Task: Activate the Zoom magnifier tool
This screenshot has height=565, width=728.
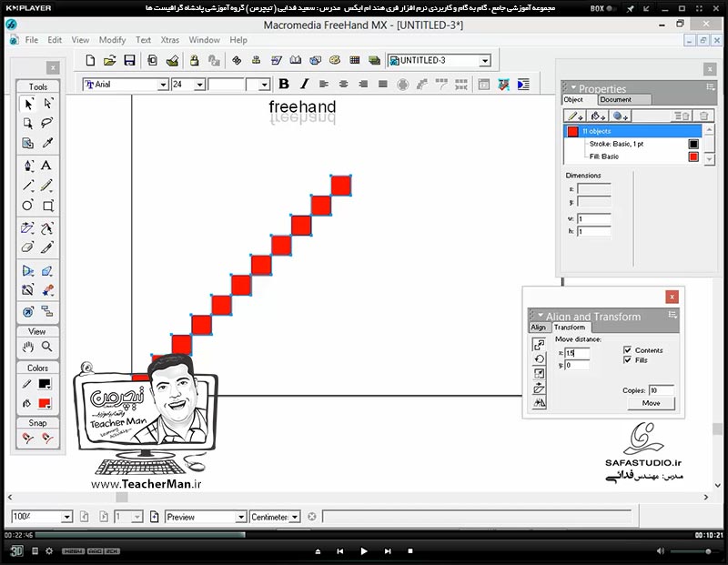Action: 47,347
